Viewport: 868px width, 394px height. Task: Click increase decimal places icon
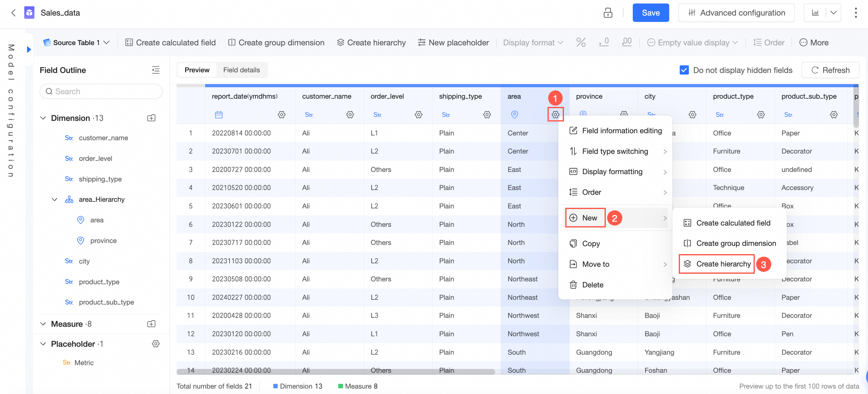pos(626,43)
